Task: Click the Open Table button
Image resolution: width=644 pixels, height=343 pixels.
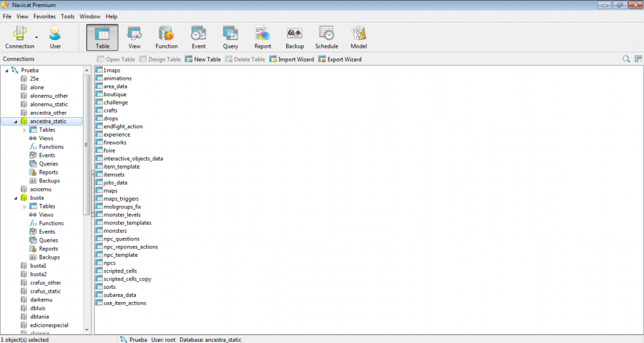Action: [x=116, y=59]
